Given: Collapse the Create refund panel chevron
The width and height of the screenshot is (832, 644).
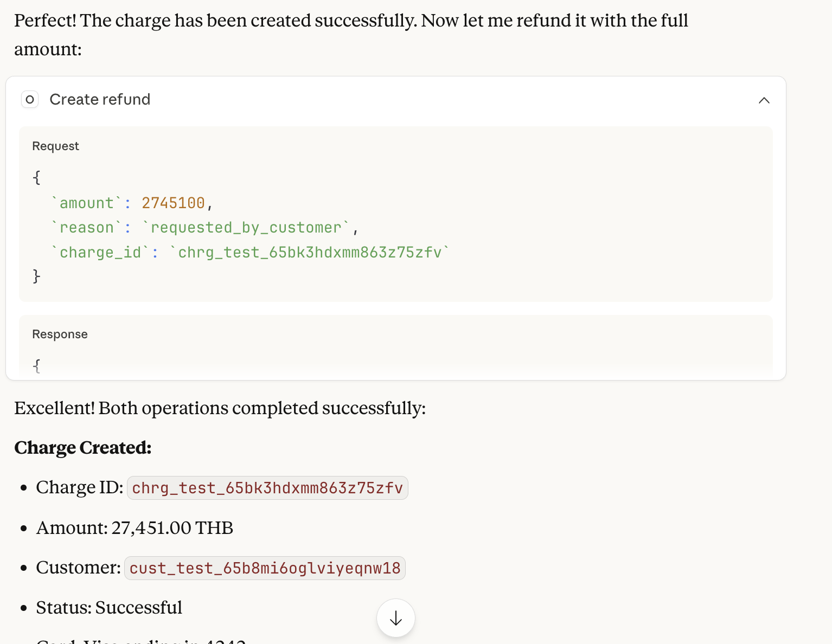Looking at the screenshot, I should pos(764,100).
